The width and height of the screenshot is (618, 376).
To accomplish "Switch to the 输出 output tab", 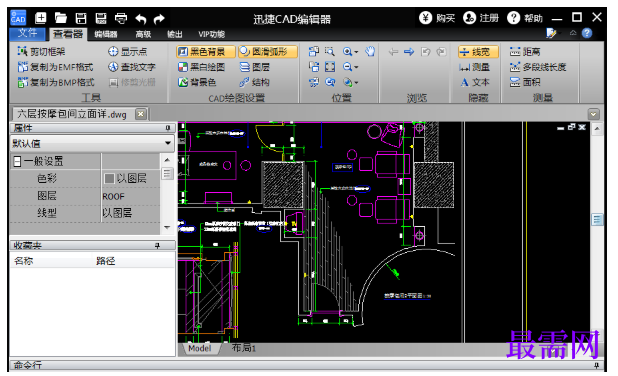I will click(x=174, y=34).
